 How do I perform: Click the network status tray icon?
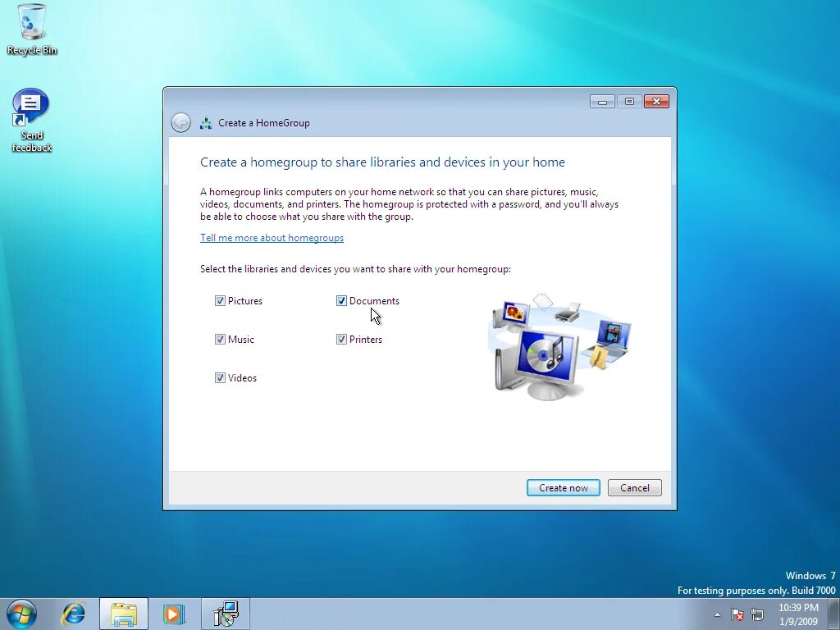(x=757, y=614)
